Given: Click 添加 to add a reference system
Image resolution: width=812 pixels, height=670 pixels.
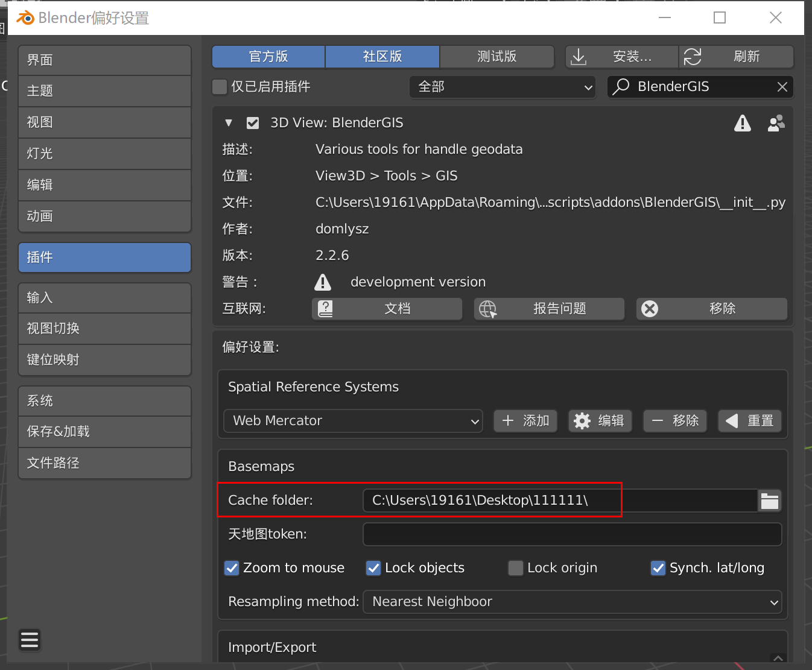Looking at the screenshot, I should [x=525, y=421].
